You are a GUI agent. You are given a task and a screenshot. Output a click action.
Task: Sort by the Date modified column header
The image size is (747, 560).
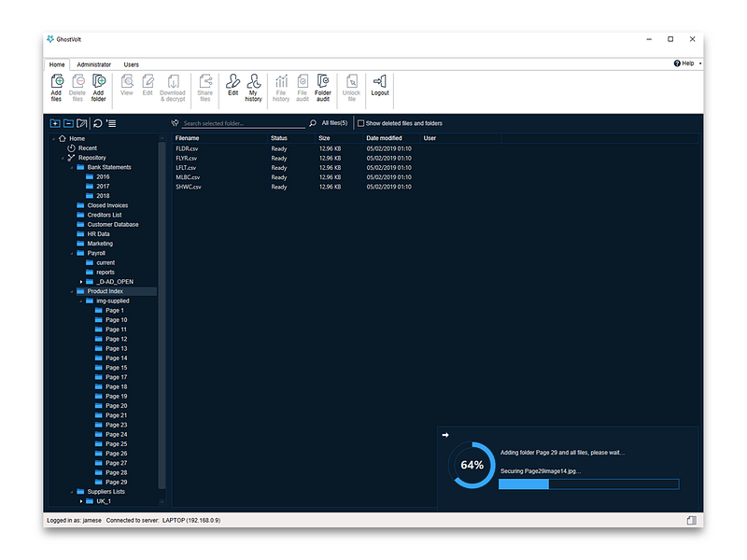391,138
